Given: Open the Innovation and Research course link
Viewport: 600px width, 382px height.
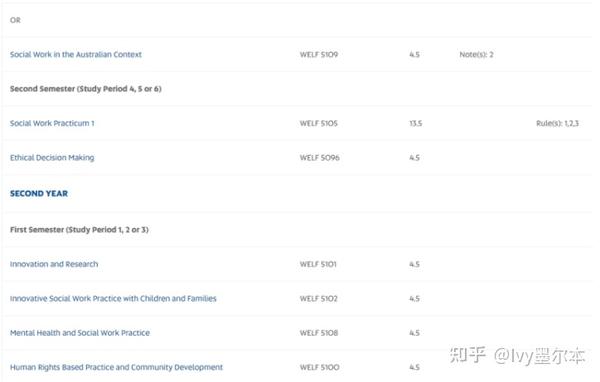Looking at the screenshot, I should coord(54,264).
